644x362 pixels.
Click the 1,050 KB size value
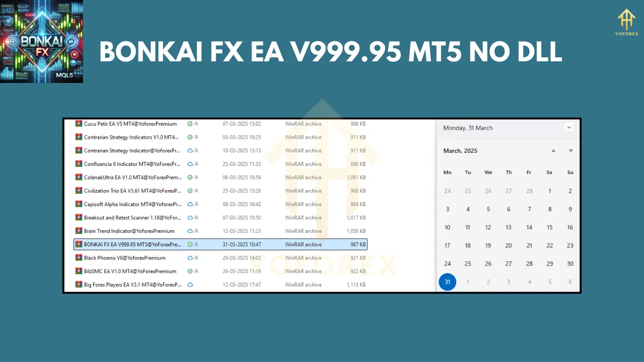point(356,231)
